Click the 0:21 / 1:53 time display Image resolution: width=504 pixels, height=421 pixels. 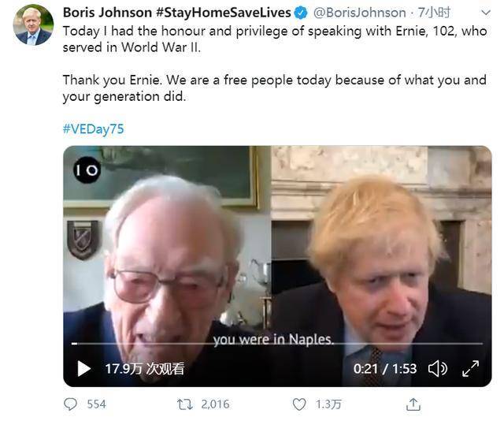pyautogui.click(x=384, y=368)
